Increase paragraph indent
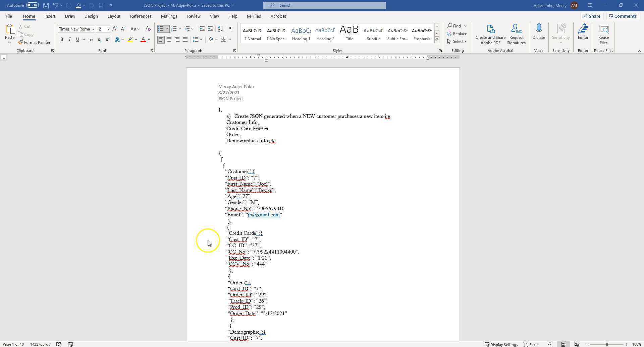 pyautogui.click(x=210, y=29)
